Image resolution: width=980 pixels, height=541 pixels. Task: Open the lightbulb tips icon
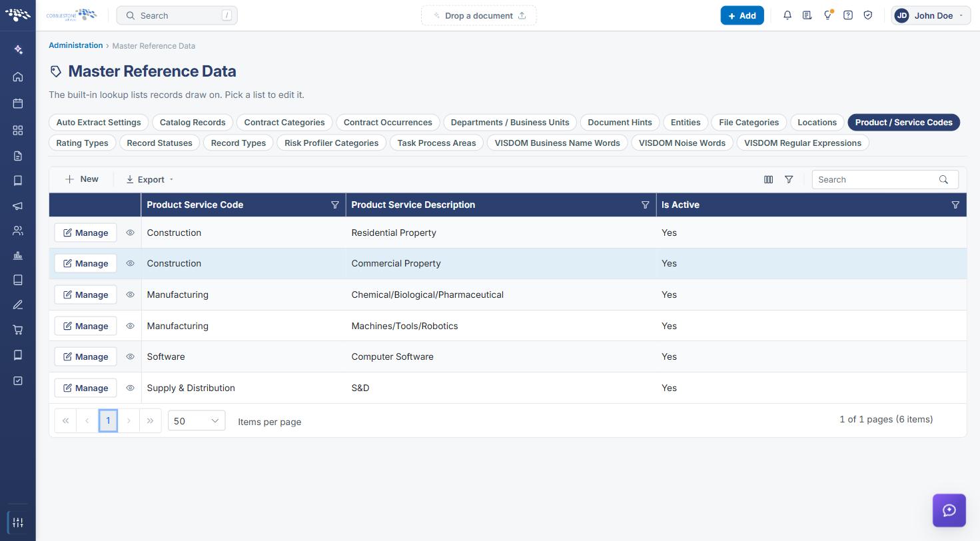point(827,15)
